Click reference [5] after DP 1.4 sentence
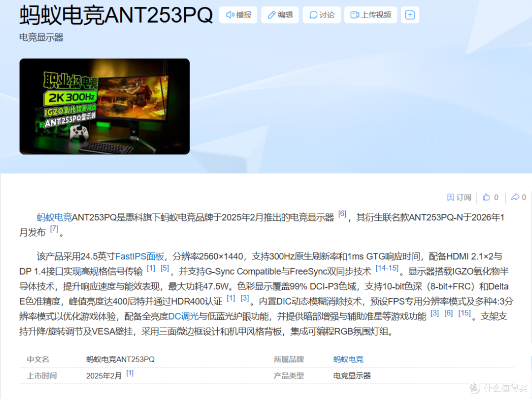Viewport: 532px width, 399px height. 165,268
